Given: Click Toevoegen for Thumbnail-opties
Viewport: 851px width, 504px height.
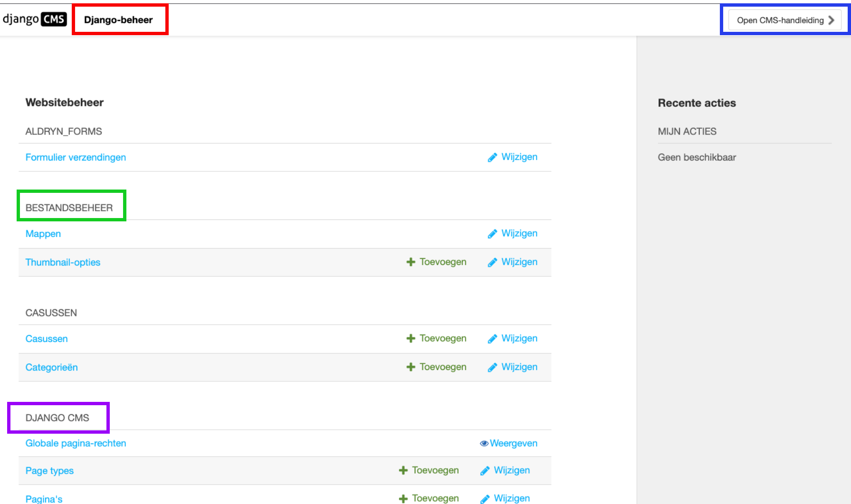Looking at the screenshot, I should 436,262.
